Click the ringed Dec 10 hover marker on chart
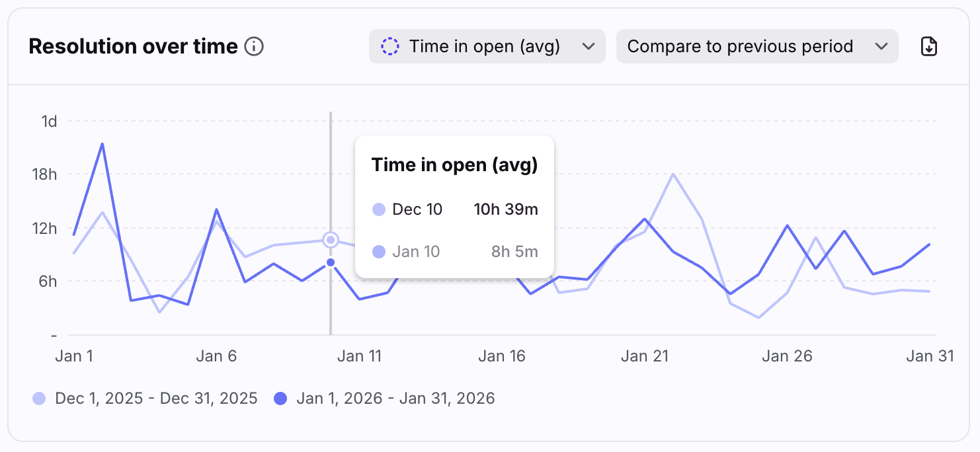The height and width of the screenshot is (452, 980). 331,240
